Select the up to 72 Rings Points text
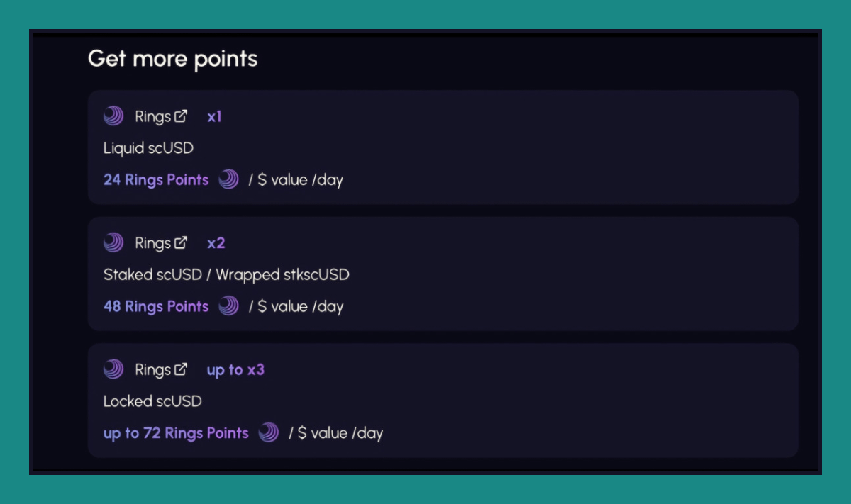851x504 pixels. tap(176, 433)
